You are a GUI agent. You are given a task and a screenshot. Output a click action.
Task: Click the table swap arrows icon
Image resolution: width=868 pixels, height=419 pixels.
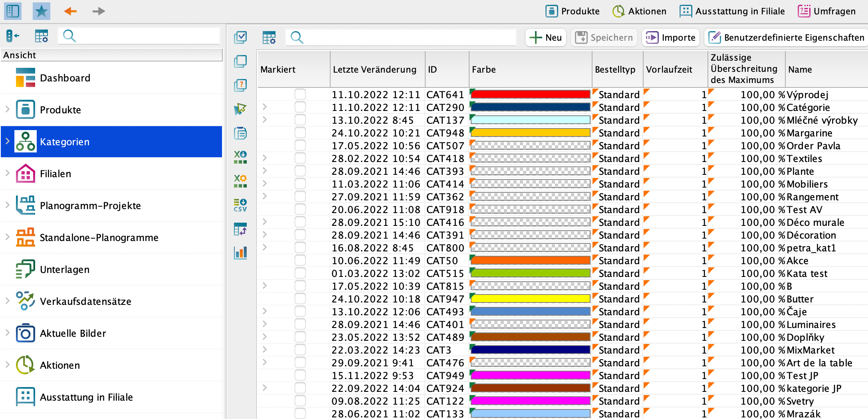point(240,229)
